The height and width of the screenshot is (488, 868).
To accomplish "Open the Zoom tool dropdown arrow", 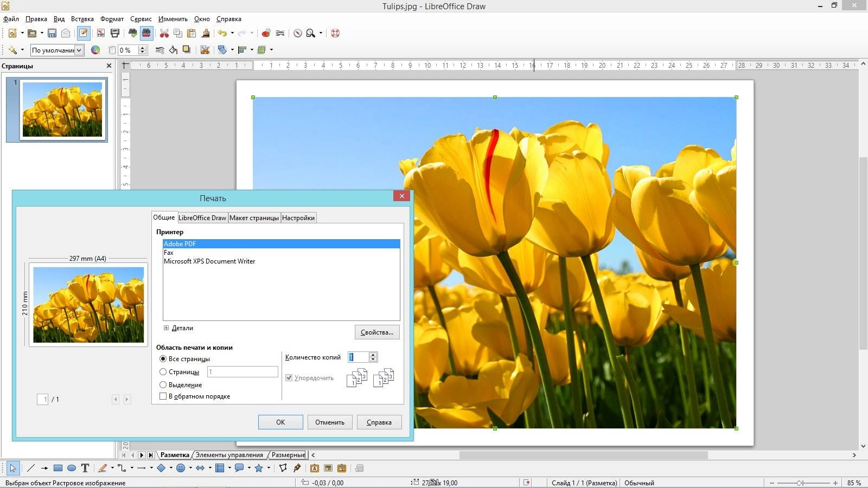I will tap(321, 33).
